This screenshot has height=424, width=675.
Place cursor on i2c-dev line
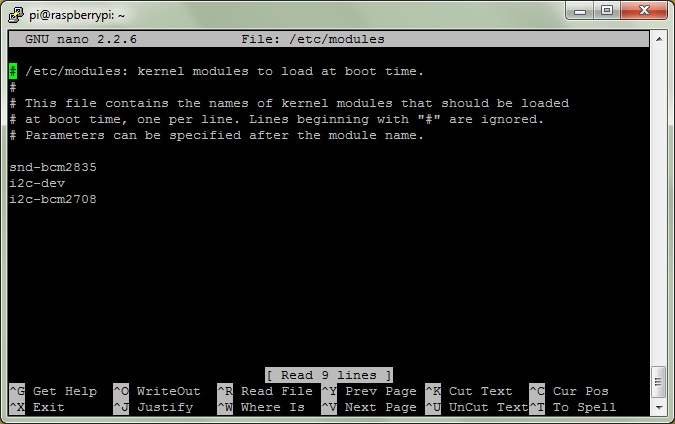click(x=37, y=183)
